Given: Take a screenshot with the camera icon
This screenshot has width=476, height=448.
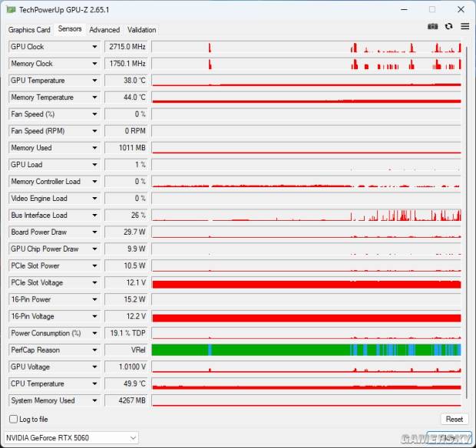Looking at the screenshot, I should tap(432, 27).
